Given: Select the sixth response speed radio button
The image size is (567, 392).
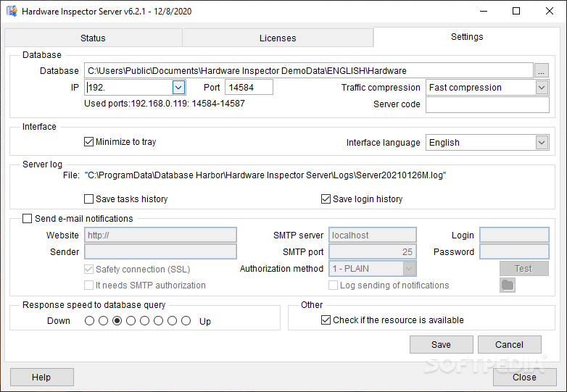Looking at the screenshot, I should point(158,321).
